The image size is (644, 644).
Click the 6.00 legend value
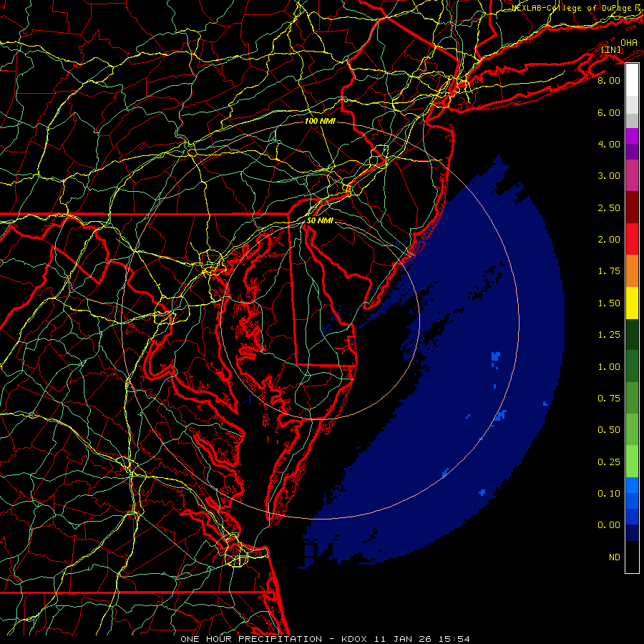(609, 112)
